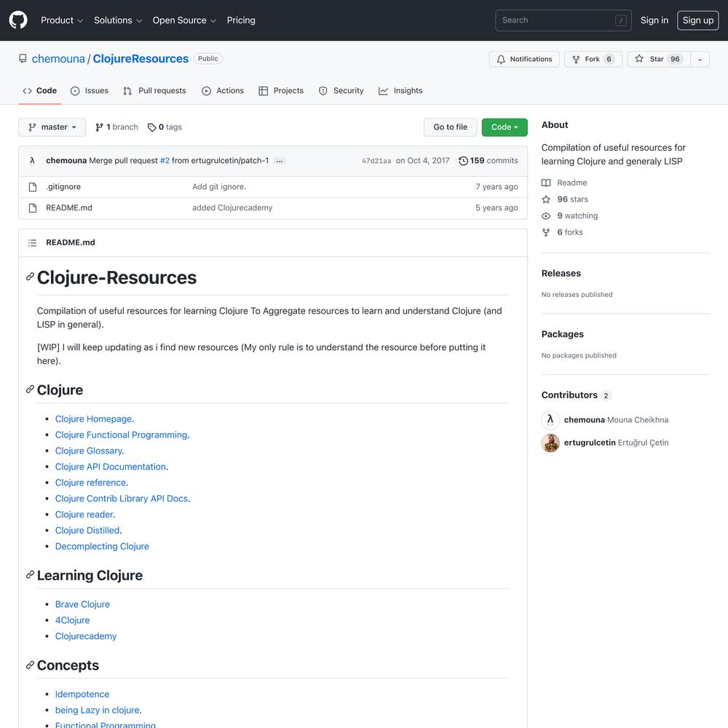The image size is (728, 728).
Task: Open the ClojureResources repository link
Action: coord(141,58)
